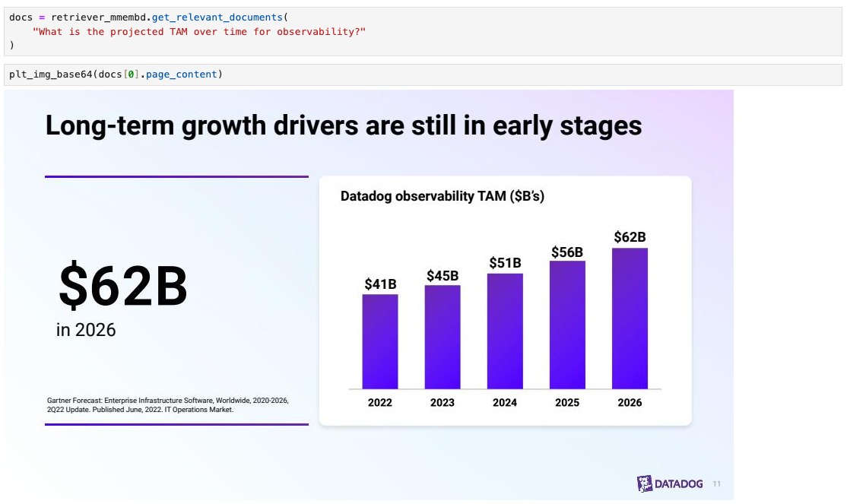This screenshot has height=504, width=847.
Task: Click the slide heading about long-term growth drivers
Action: coord(344,125)
